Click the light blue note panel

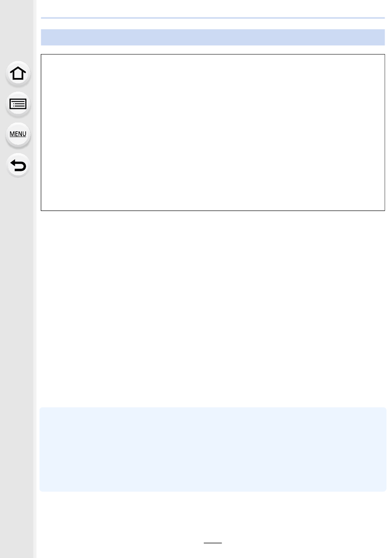[x=213, y=449]
